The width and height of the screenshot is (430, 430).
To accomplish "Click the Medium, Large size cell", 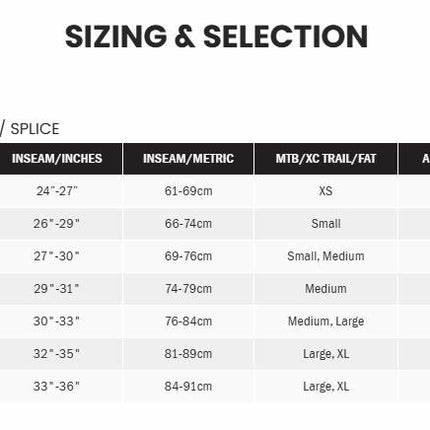I will (326, 321).
